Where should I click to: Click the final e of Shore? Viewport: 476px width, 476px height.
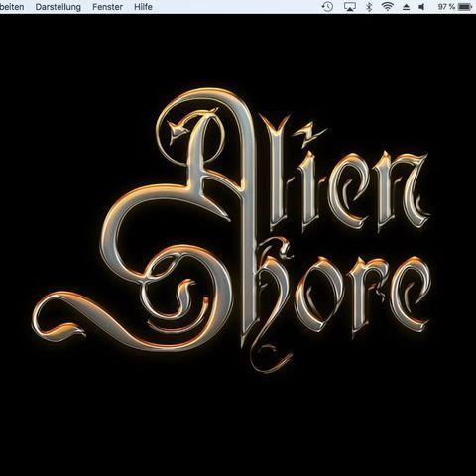pos(410,295)
